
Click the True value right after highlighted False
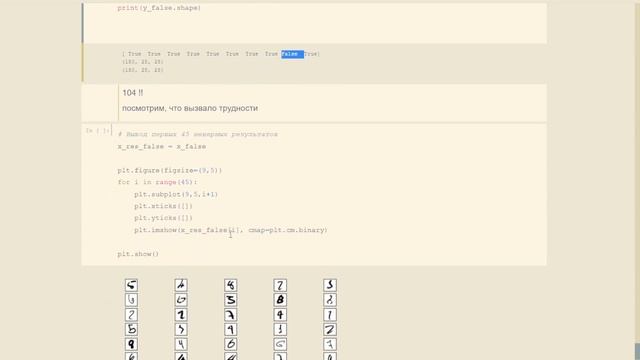coord(311,54)
